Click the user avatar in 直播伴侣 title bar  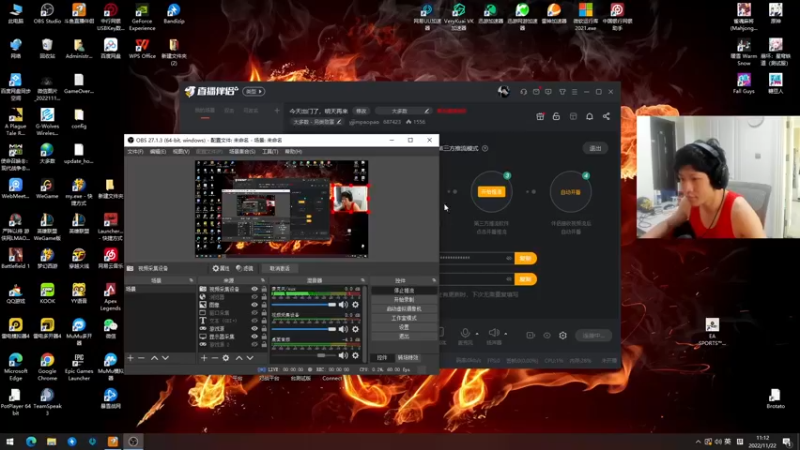(504, 92)
